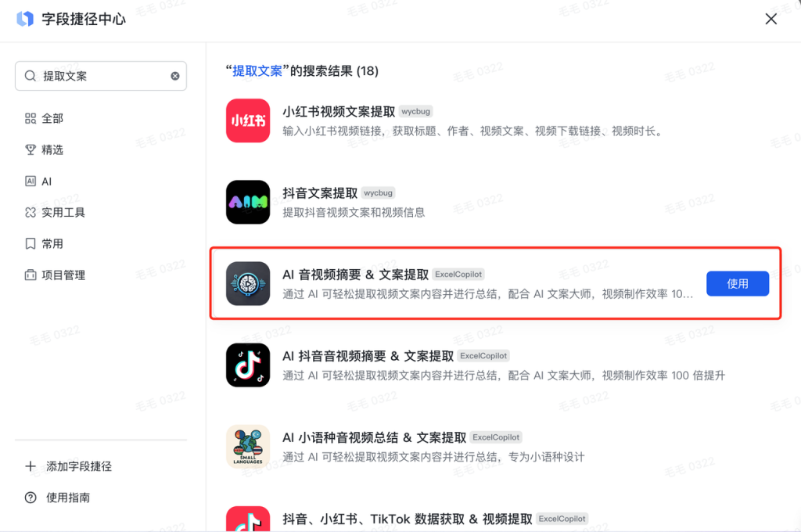Click the plus icon beside 添加字段捷径
801x532 pixels.
click(x=31, y=466)
